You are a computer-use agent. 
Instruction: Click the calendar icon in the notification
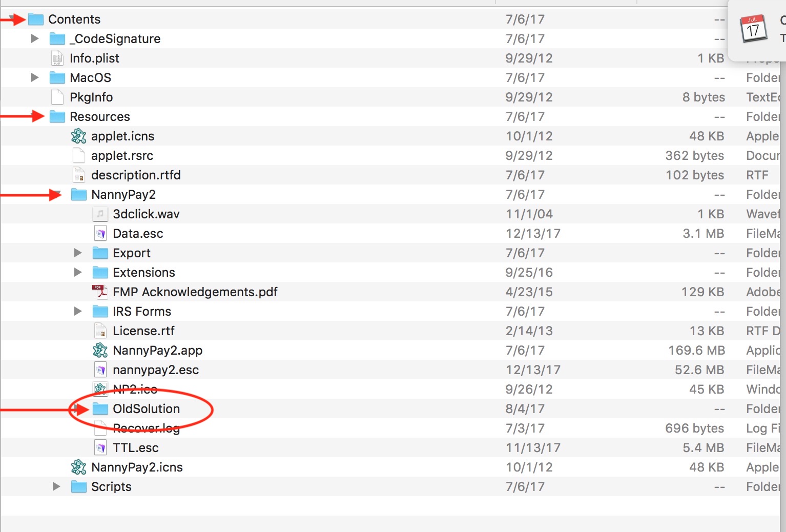click(x=753, y=29)
